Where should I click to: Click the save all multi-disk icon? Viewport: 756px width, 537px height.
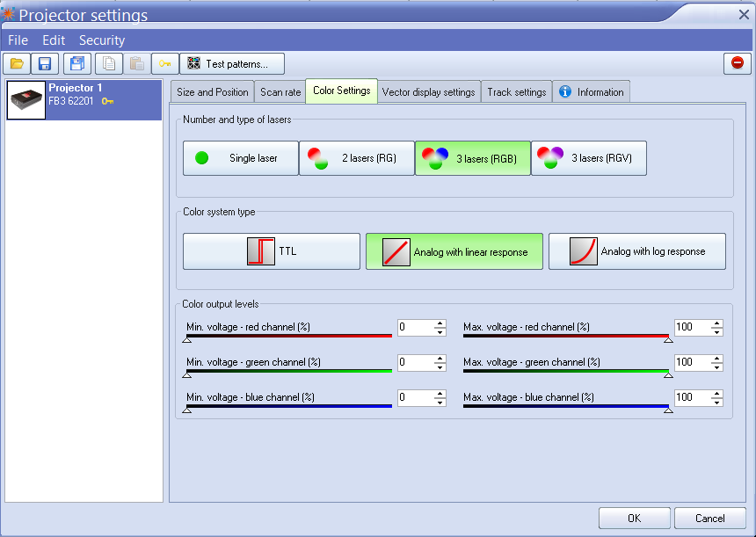(76, 63)
